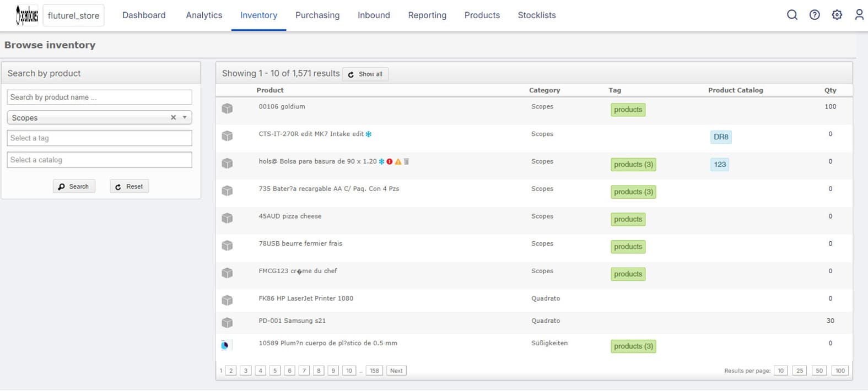Click the Search by product name field
The width and height of the screenshot is (868, 391).
tap(99, 97)
